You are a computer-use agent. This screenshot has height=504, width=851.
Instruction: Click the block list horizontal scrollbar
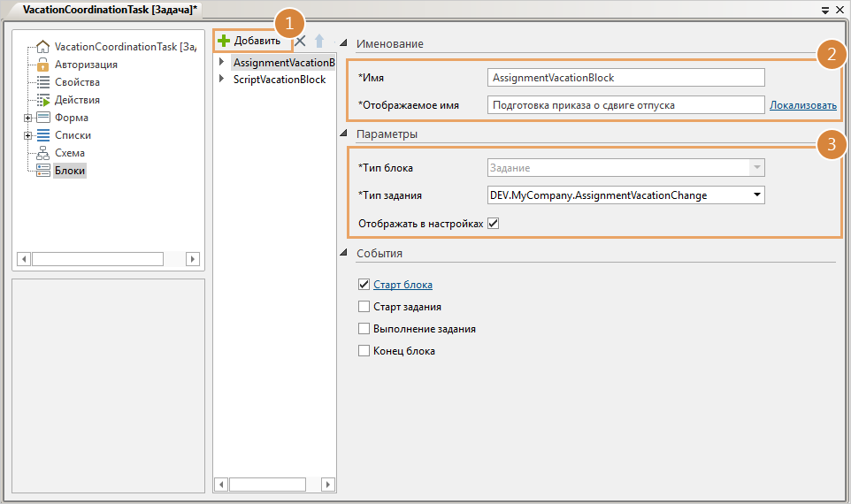[274, 485]
